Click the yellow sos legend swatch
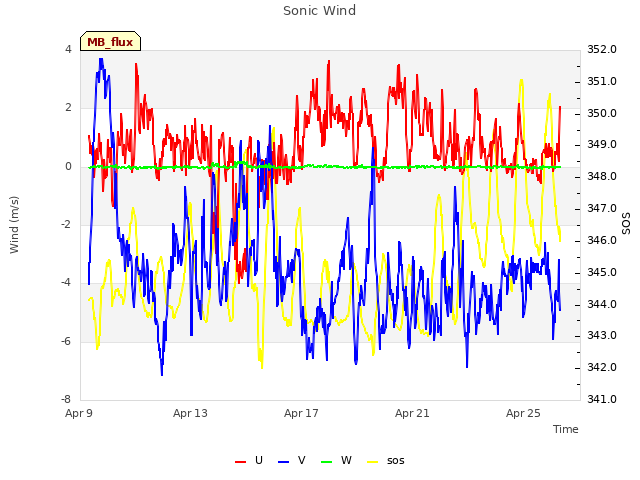The image size is (640, 480). 373,462
